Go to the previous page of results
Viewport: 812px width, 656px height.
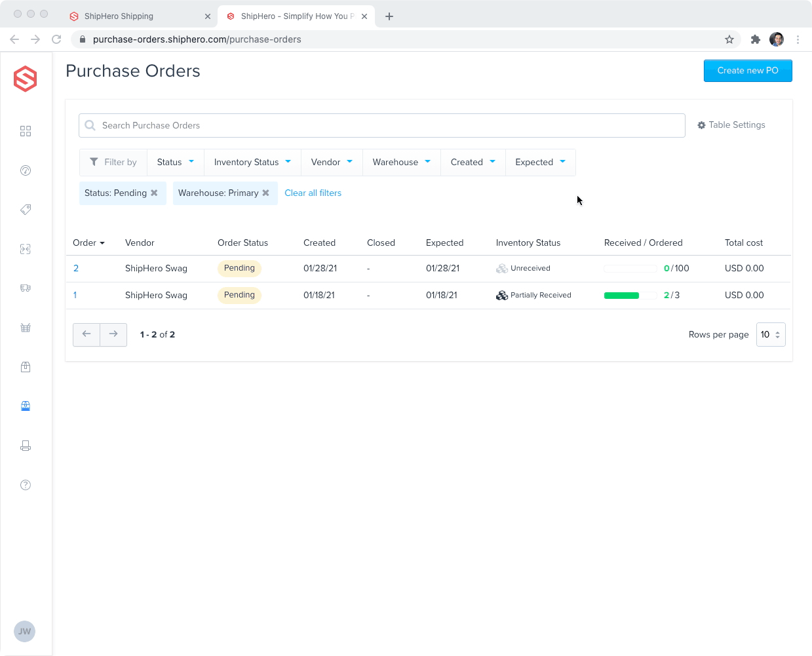coord(87,334)
